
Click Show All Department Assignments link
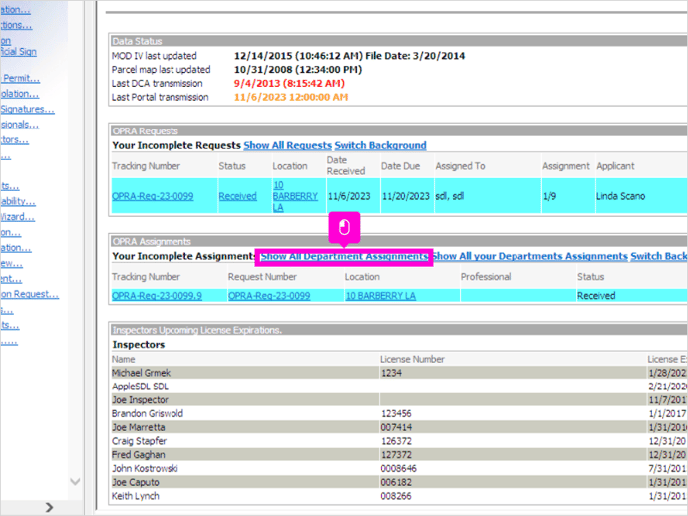344,256
